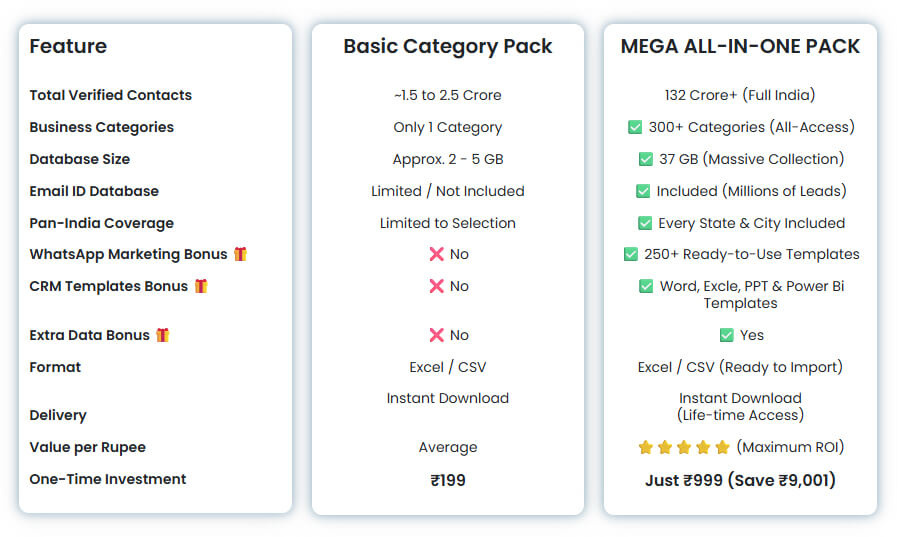Click 132 Crore+ (Full India) text

coord(740,95)
